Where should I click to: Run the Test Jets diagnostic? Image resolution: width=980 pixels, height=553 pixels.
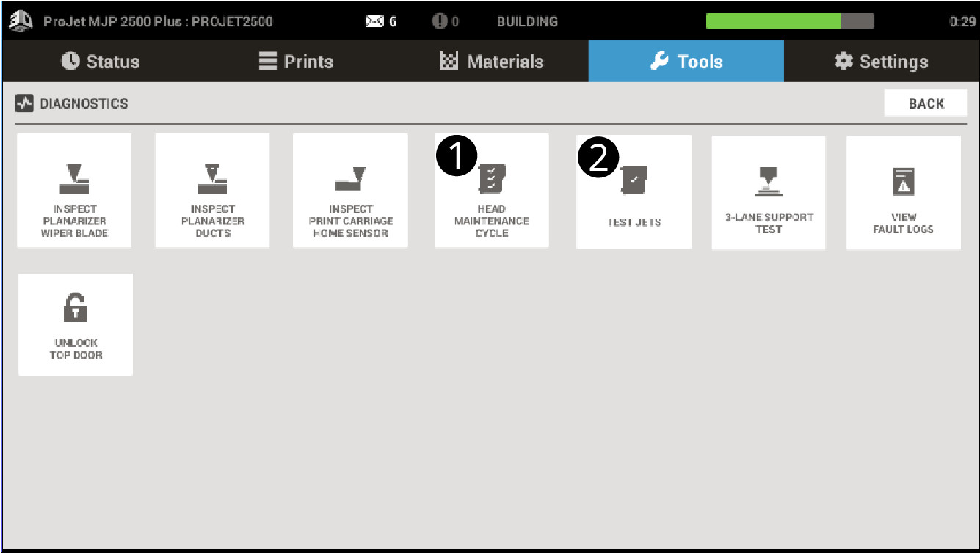coord(634,192)
